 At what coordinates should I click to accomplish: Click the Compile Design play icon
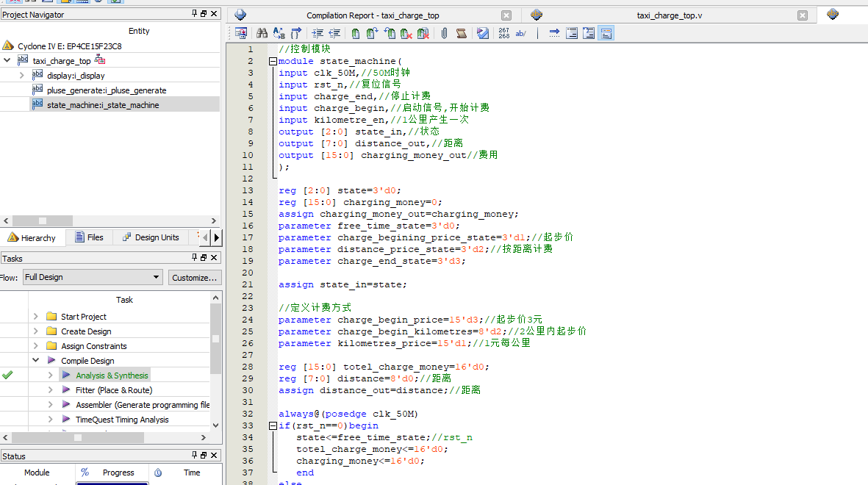[x=51, y=360]
